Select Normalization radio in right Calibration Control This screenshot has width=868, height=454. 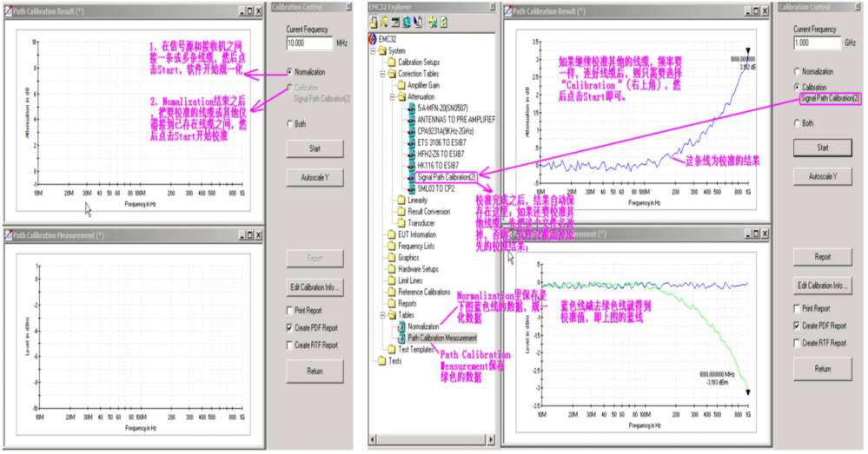point(797,71)
